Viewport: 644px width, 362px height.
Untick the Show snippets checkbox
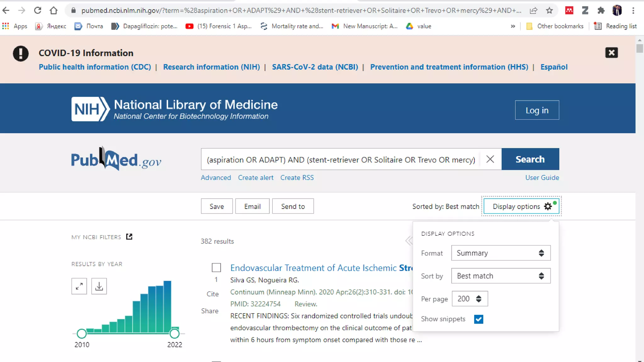(x=479, y=319)
